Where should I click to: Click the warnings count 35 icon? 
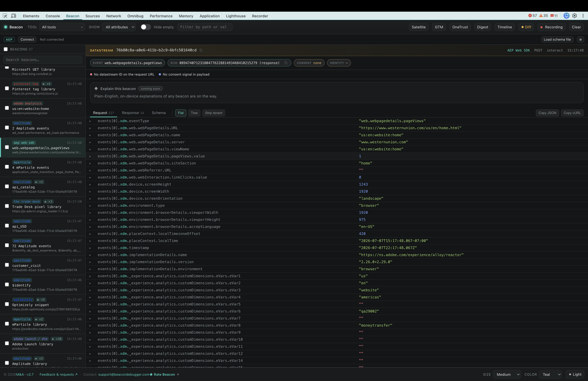[x=544, y=16]
